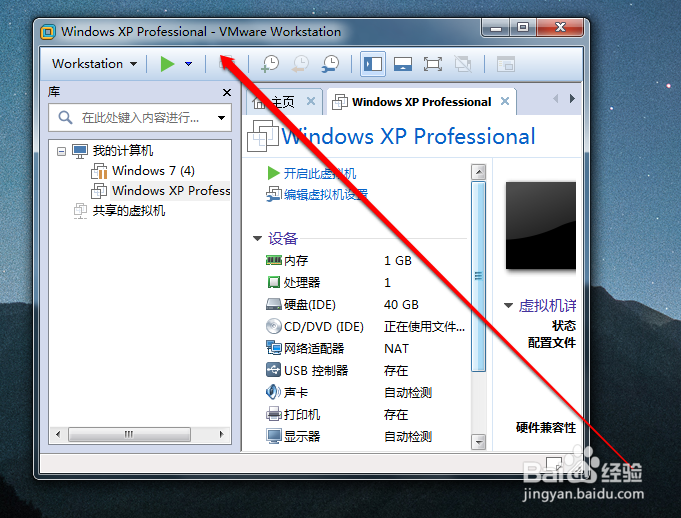Select the Windows 7 (4) virtual machine
The height and width of the screenshot is (518, 681).
click(153, 171)
